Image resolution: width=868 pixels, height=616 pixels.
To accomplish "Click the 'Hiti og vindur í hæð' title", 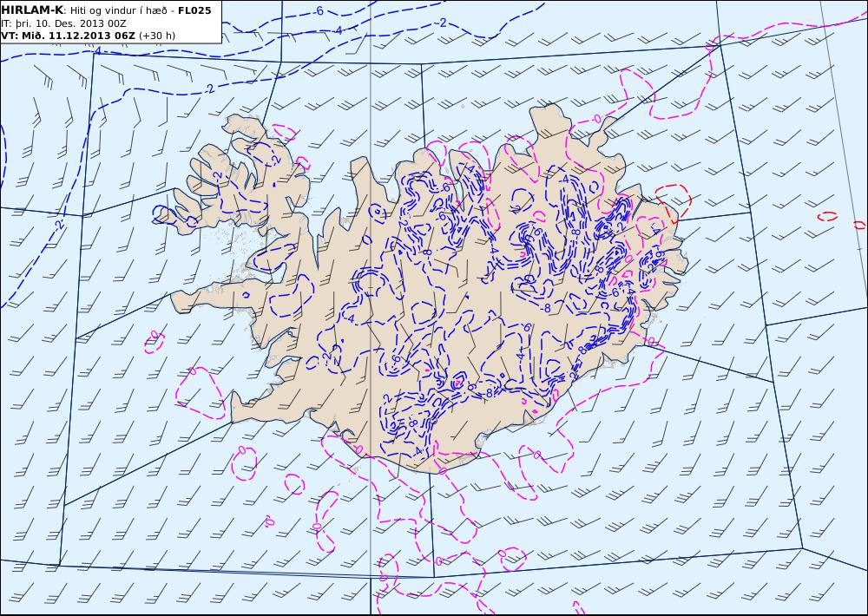I will [x=118, y=10].
